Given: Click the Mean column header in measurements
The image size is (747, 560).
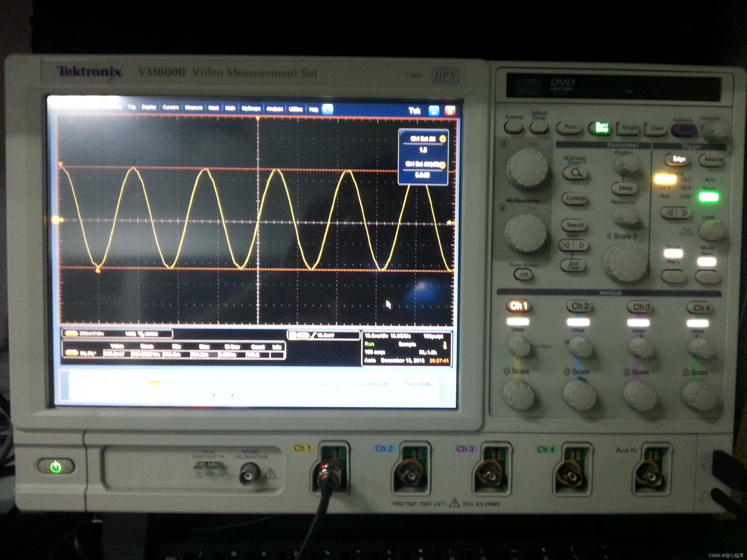Looking at the screenshot, I should [147, 346].
